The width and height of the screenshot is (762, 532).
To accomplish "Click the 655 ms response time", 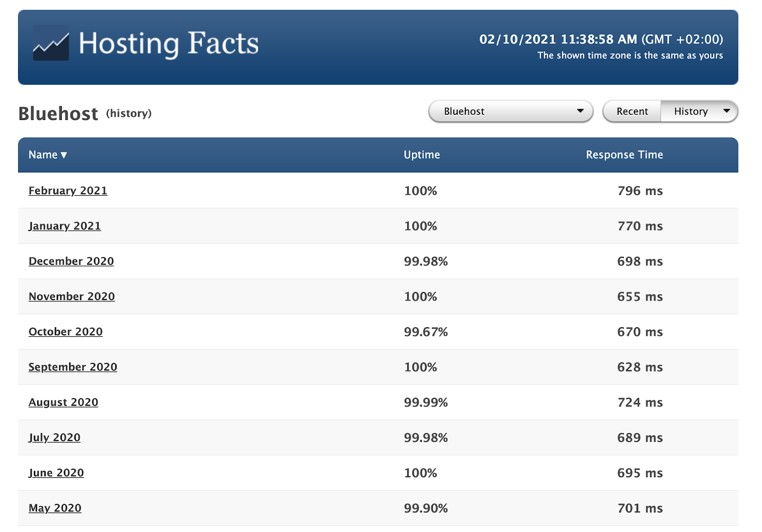I will 640,296.
